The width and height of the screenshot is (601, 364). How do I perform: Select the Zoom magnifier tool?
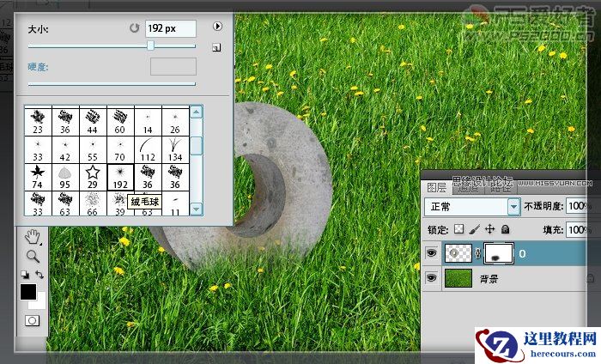(33, 256)
